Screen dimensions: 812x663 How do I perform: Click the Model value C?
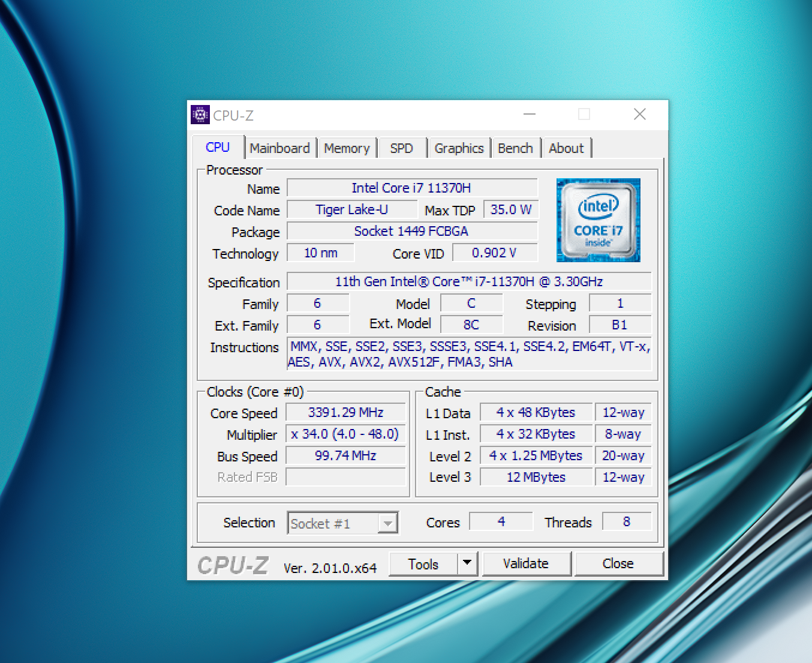tap(471, 303)
